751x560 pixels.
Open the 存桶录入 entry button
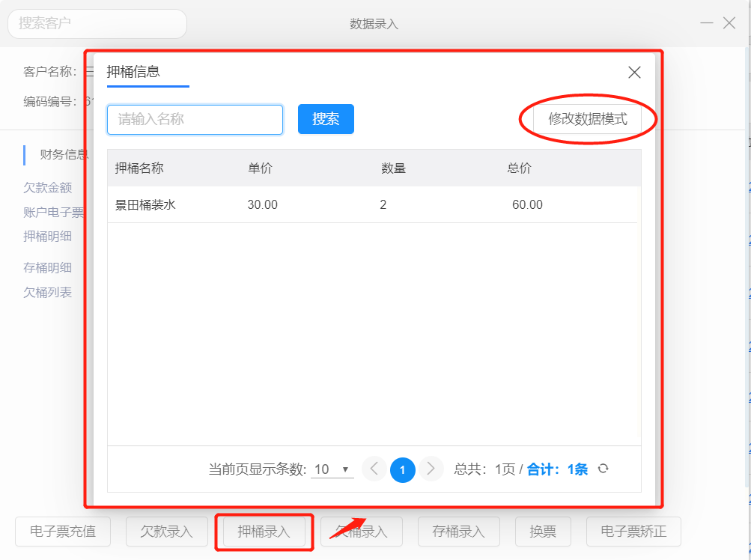pyautogui.click(x=458, y=532)
